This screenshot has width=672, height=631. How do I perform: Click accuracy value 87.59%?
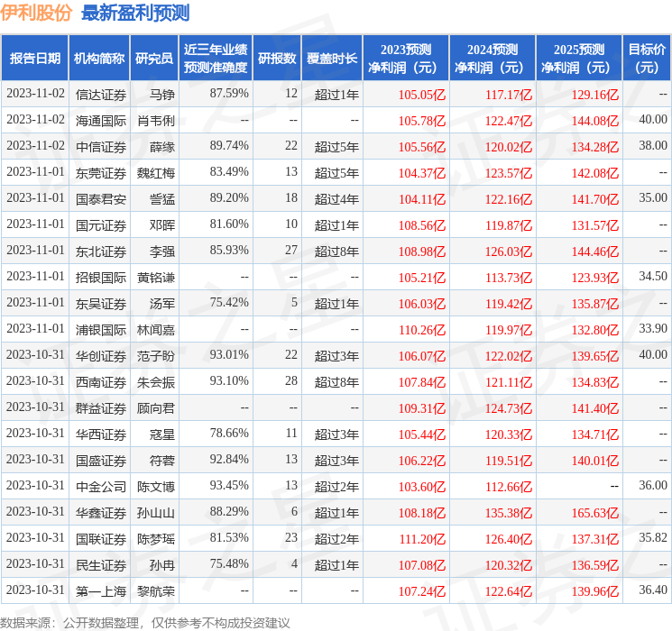tap(229, 93)
